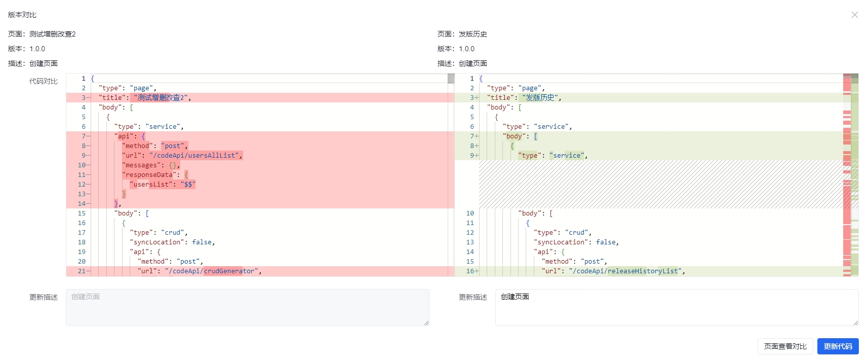
Task: Click the disabled left 更新描述 text area
Action: (248, 307)
